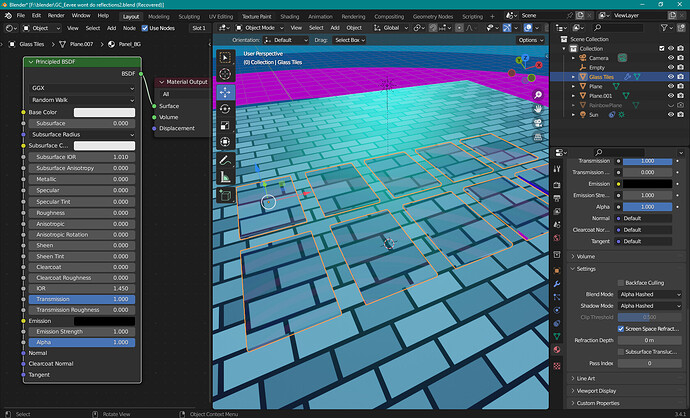Toggle the Use Nodes checkbox
The width and height of the screenshot is (690, 418).
145,28
